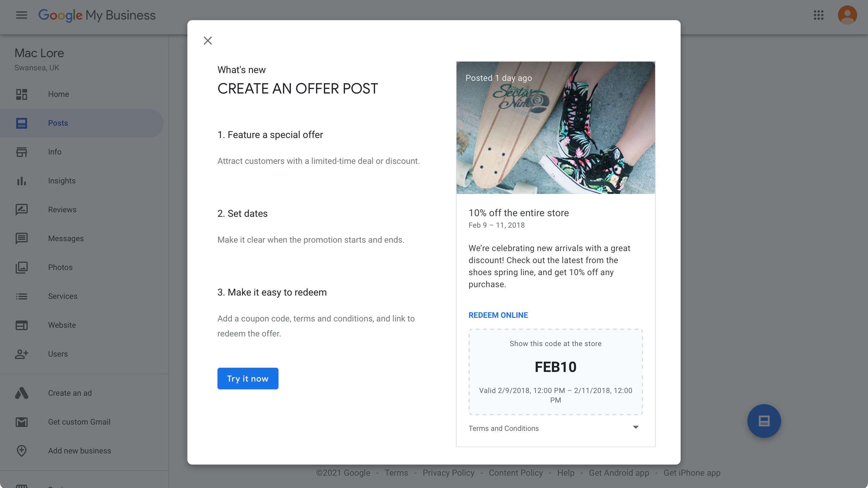Image resolution: width=868 pixels, height=488 pixels.
Task: Click the Add new business option
Action: [80, 450]
